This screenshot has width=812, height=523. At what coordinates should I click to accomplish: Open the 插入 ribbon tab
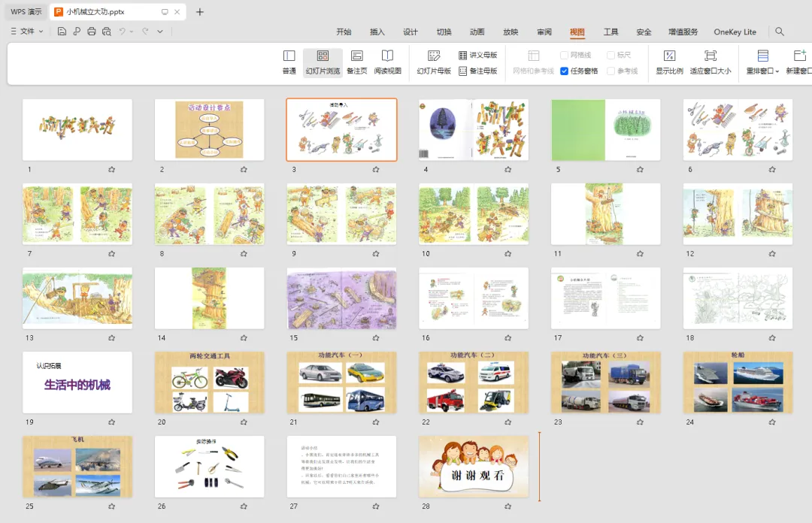click(x=377, y=32)
